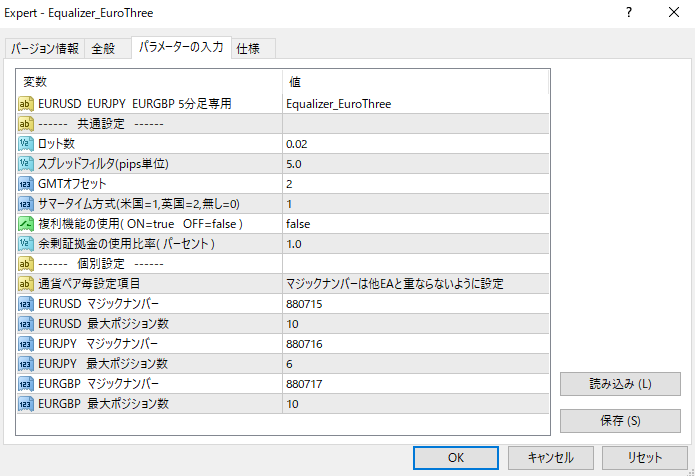Open the 全般 tab

pyautogui.click(x=103, y=48)
